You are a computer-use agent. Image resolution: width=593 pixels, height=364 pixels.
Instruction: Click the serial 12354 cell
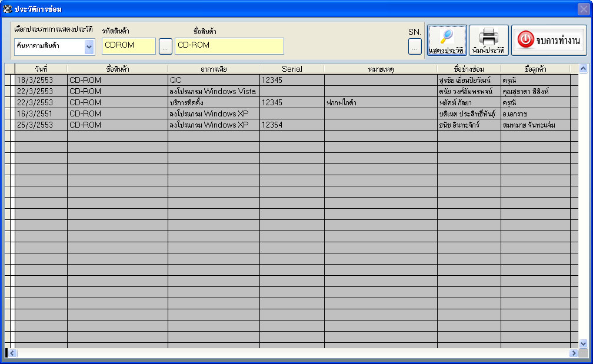coord(291,125)
